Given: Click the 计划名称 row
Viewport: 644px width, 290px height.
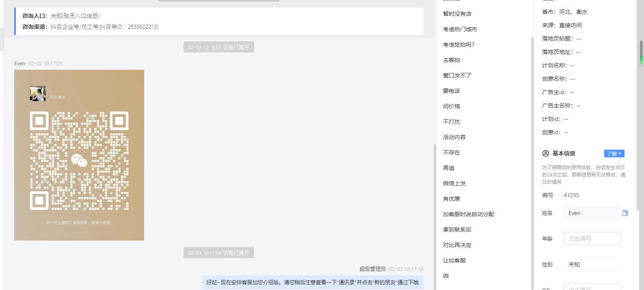Looking at the screenshot, I should coord(558,65).
